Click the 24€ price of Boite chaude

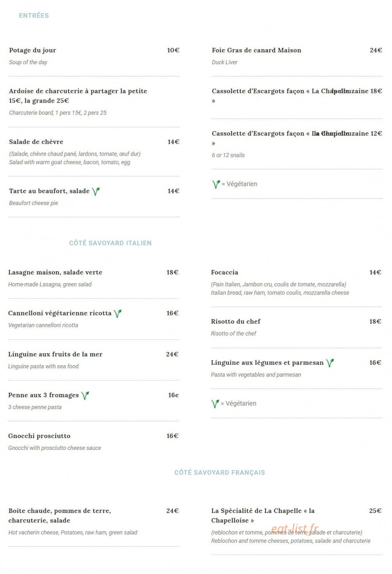click(x=172, y=511)
